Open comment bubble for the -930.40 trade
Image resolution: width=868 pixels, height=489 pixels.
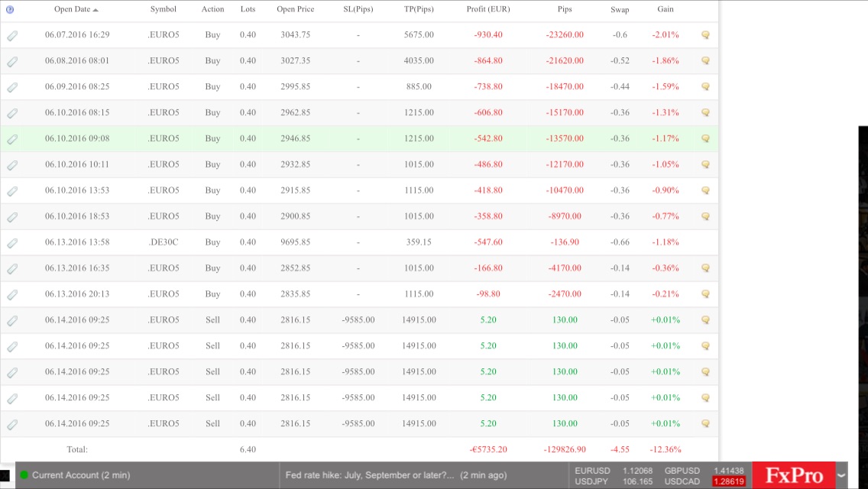point(705,35)
